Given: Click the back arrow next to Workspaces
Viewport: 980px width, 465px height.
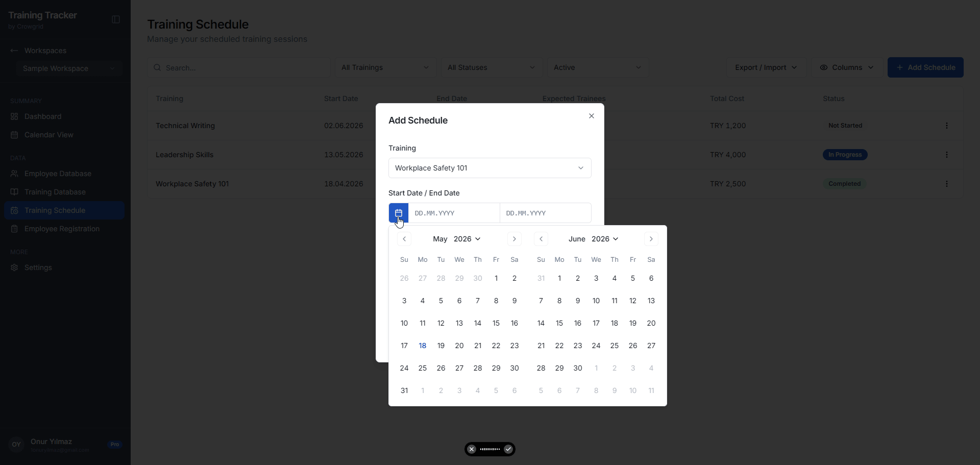Looking at the screenshot, I should click(x=14, y=51).
